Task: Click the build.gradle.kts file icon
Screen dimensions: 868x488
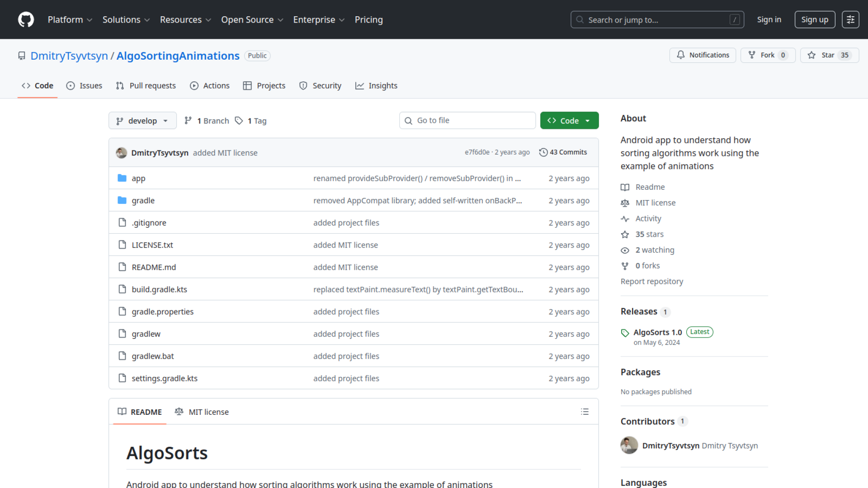Action: pyautogui.click(x=122, y=289)
